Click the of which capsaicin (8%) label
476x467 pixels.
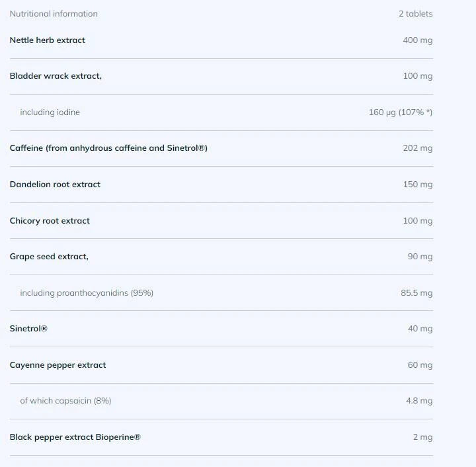67,401
